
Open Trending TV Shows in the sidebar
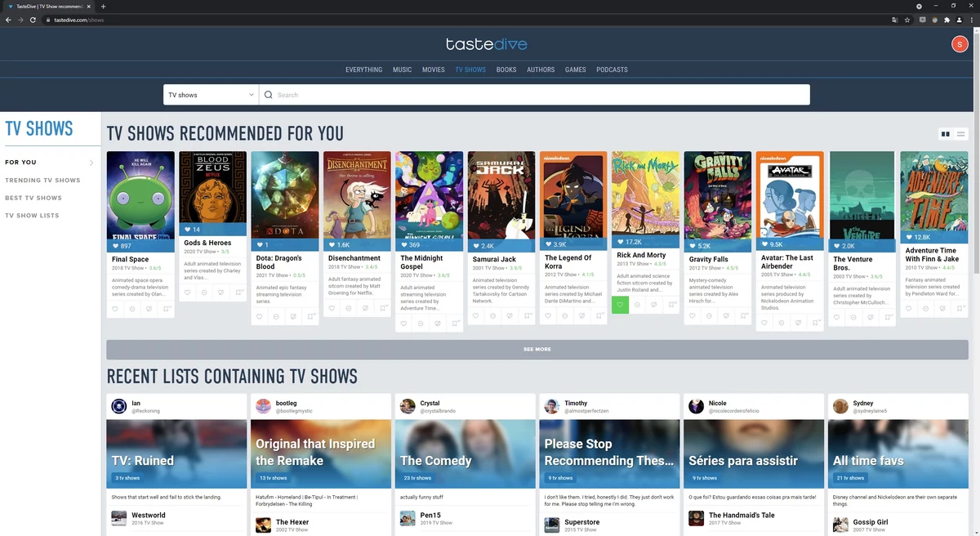pyautogui.click(x=42, y=180)
